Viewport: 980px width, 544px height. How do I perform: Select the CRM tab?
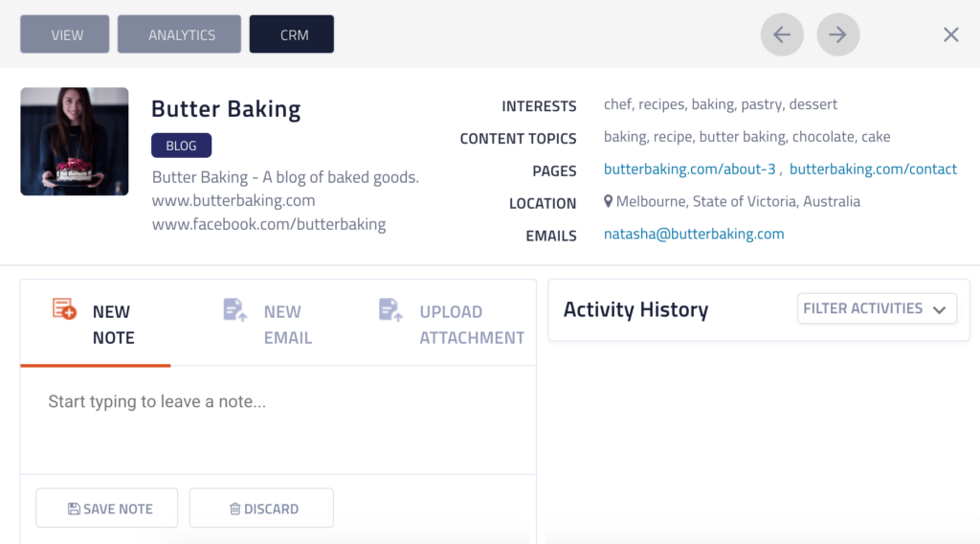[x=292, y=35]
